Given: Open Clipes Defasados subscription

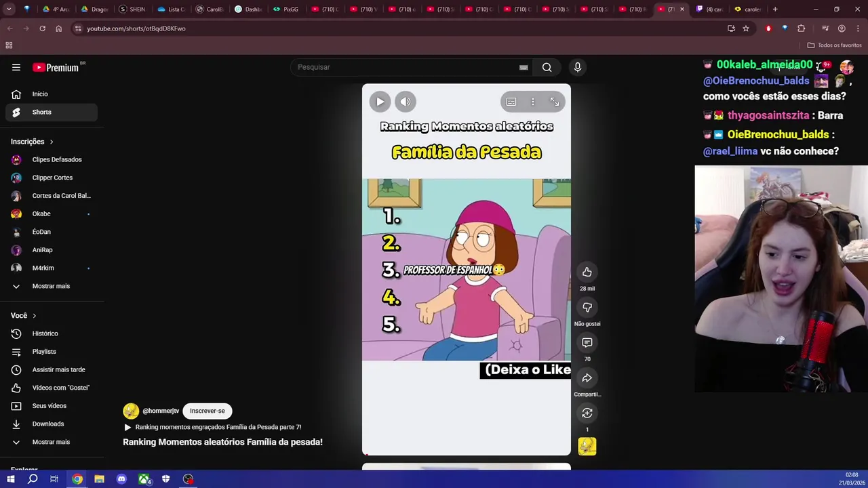Looking at the screenshot, I should 52,159.
